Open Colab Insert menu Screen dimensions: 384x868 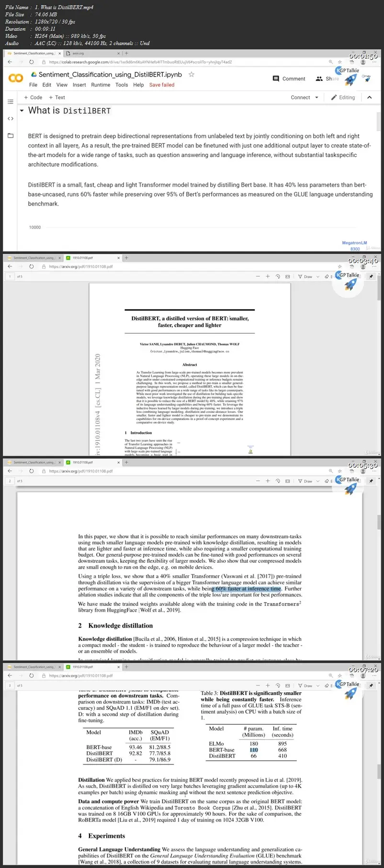pos(79,85)
